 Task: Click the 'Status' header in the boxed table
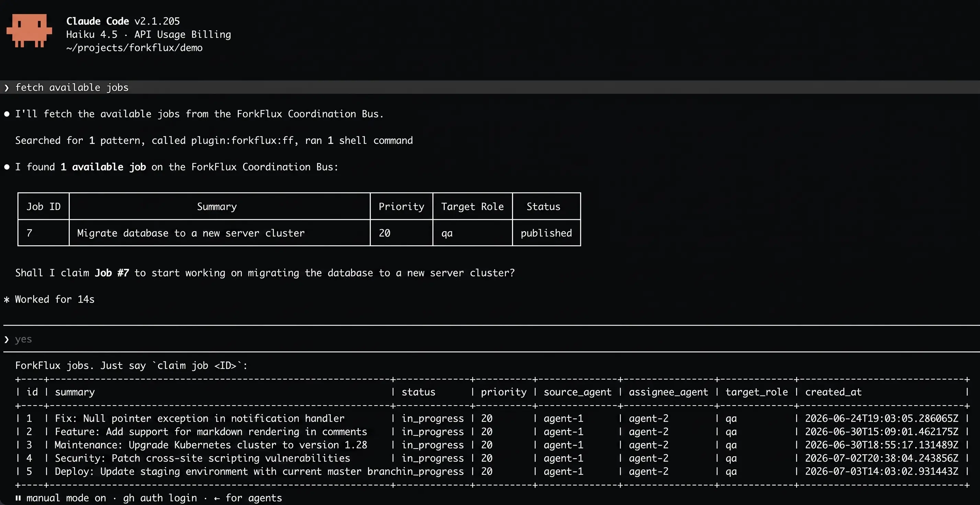tap(543, 206)
